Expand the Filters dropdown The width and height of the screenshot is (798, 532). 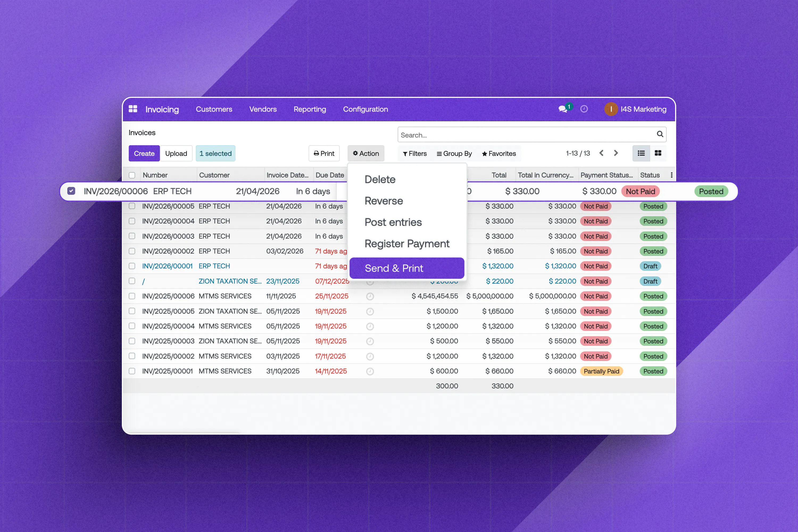click(415, 154)
